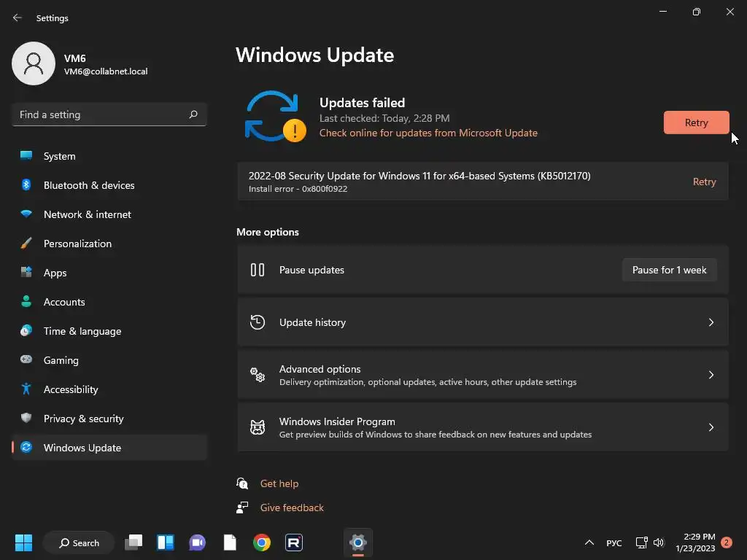Click the System monitor icon in sidebar
Viewport: 747px width, 560px height.
[26, 156]
